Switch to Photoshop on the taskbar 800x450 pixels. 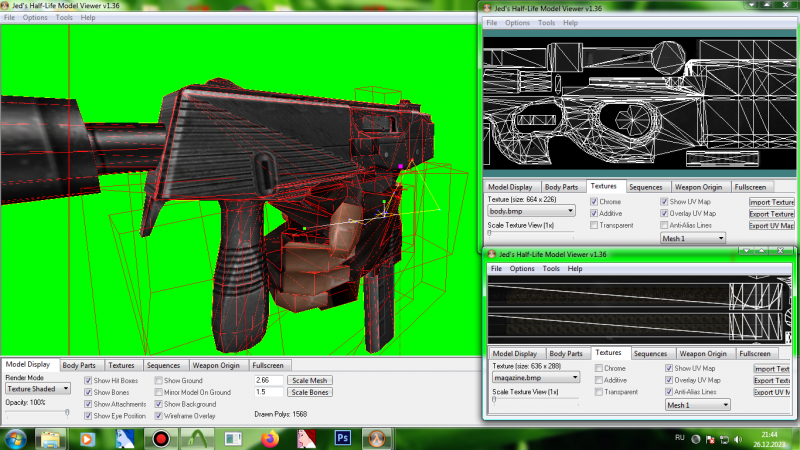[x=343, y=438]
